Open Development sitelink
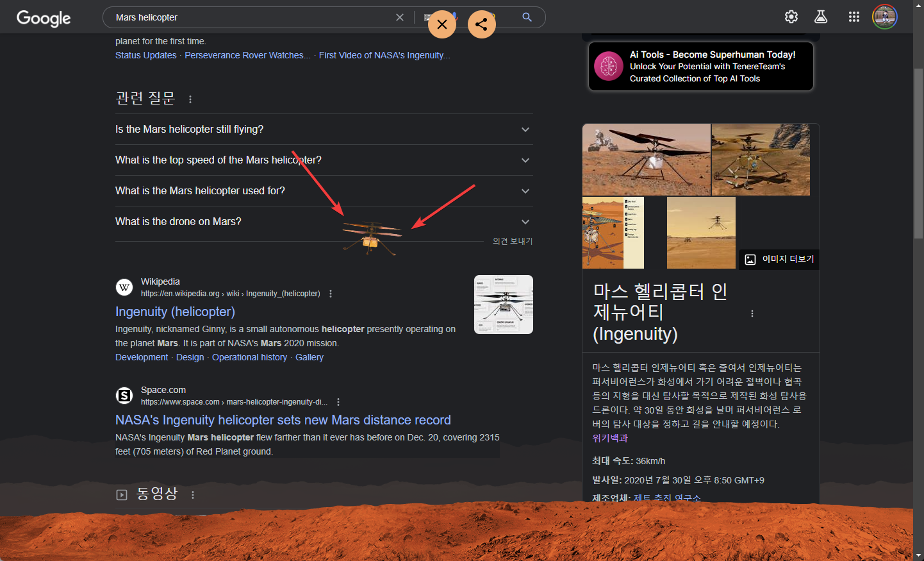Image resolution: width=924 pixels, height=561 pixels. [142, 357]
